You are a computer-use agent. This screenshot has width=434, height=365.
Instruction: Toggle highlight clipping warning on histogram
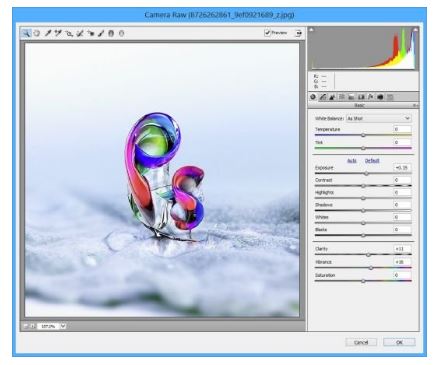tap(416, 30)
